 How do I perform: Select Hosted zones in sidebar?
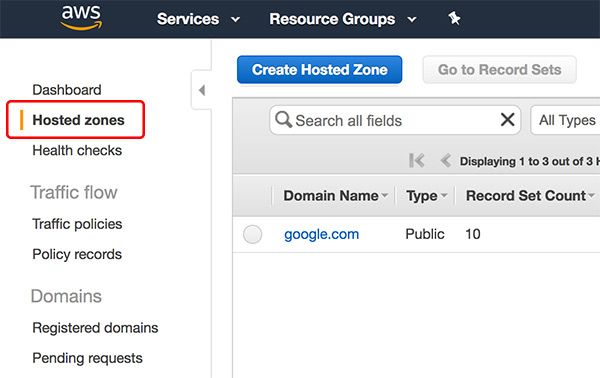78,120
